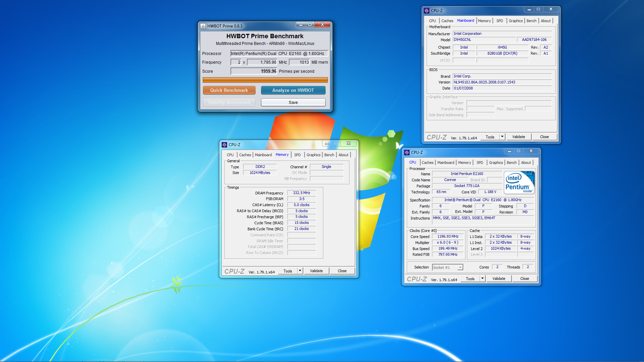644x362 pixels.
Task: Open Bench tab in Mainboard window
Action: point(531,21)
